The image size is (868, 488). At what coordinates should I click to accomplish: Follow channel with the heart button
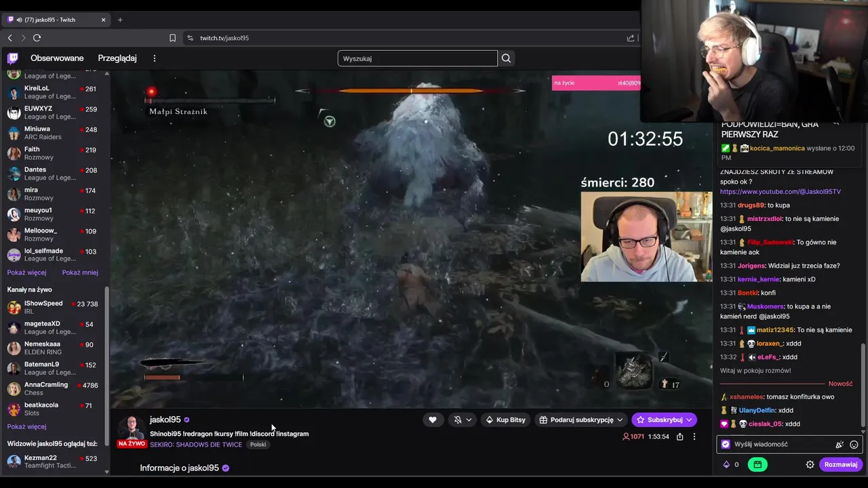433,420
